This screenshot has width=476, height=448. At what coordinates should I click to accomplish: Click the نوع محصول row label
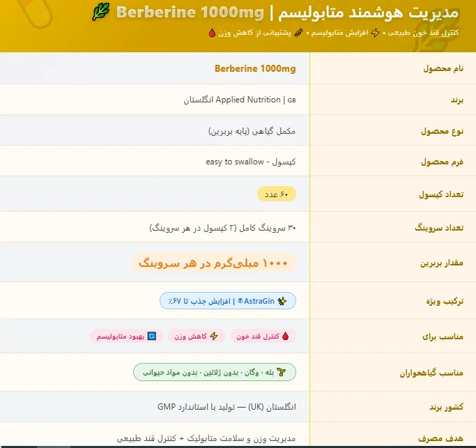(x=442, y=132)
